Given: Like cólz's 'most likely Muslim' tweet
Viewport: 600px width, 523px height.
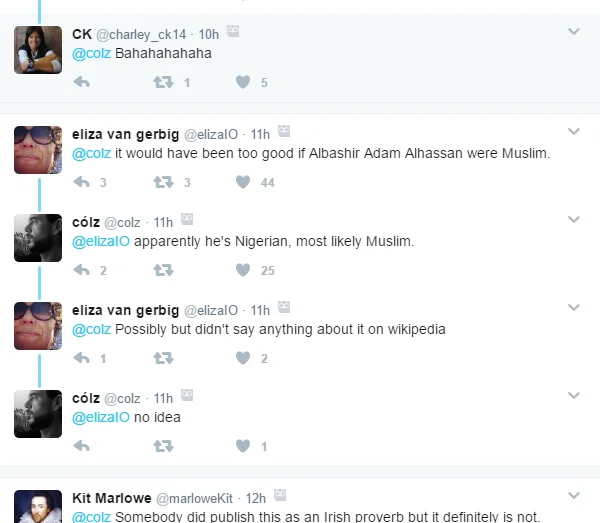Looking at the screenshot, I should point(243,270).
